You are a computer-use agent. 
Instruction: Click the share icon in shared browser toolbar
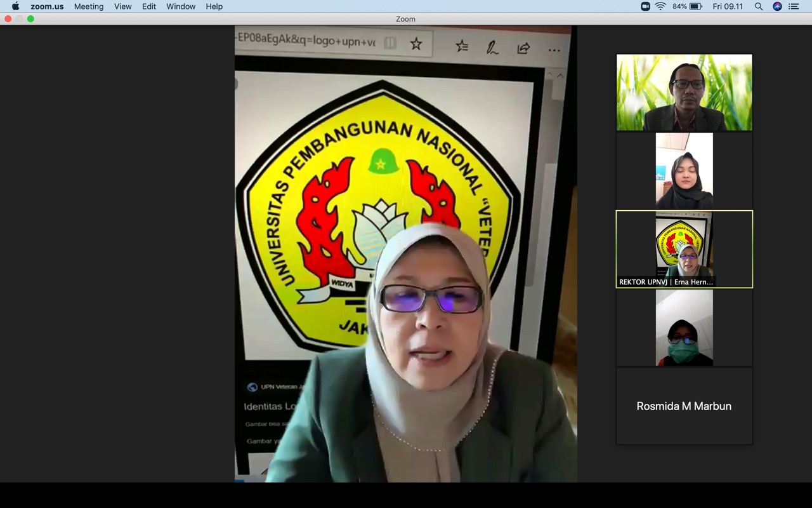pos(523,48)
